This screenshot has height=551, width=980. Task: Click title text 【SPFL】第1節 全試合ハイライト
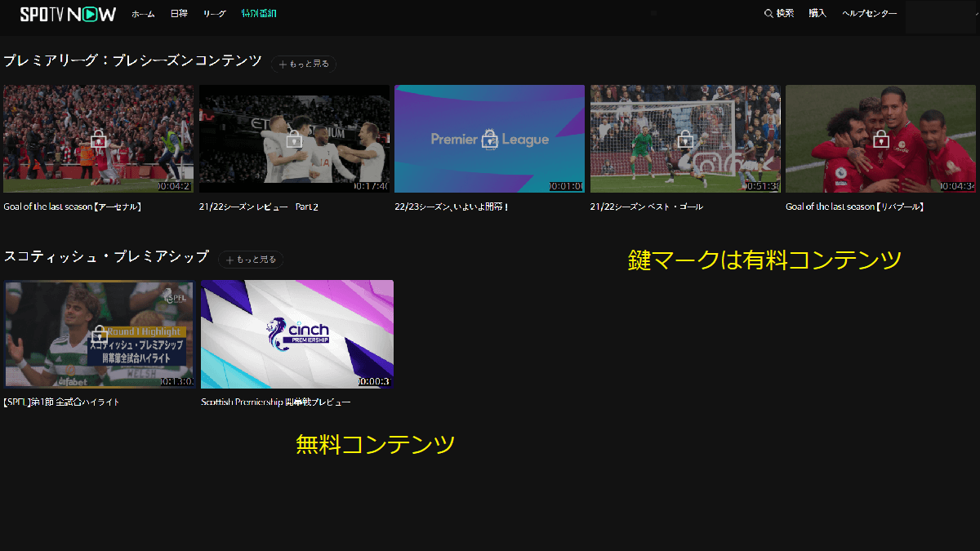(62, 402)
